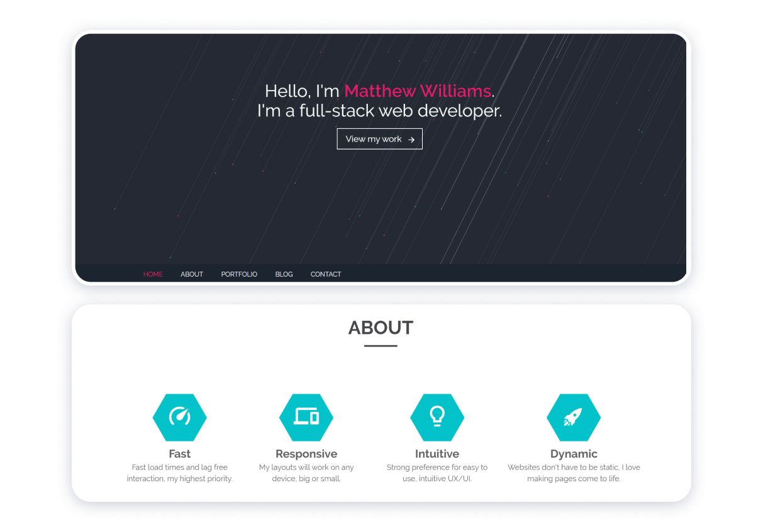Click the pink Matthew Williams name link
The height and width of the screenshot is (532, 763).
pyautogui.click(x=417, y=91)
